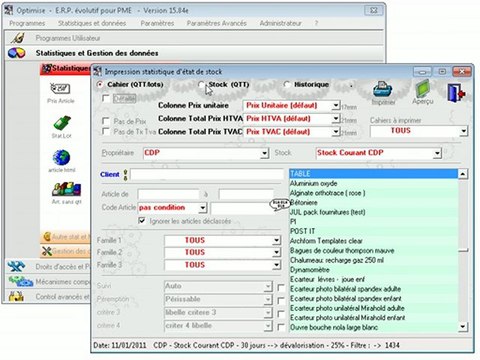Click the exit door icon

click(x=456, y=92)
